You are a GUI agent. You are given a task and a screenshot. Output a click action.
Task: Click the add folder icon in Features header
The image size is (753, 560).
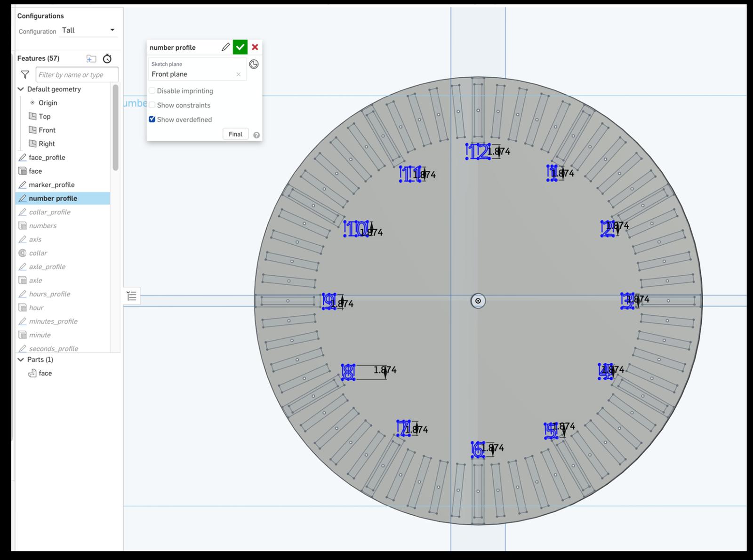(91, 59)
